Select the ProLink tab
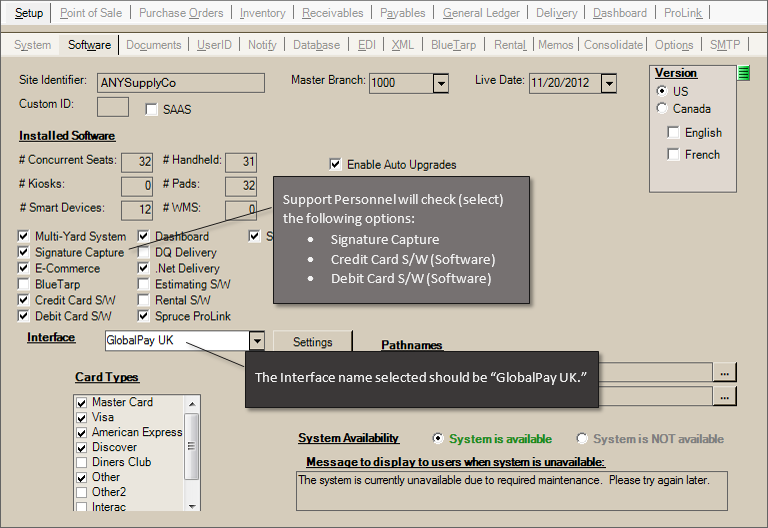 (683, 13)
